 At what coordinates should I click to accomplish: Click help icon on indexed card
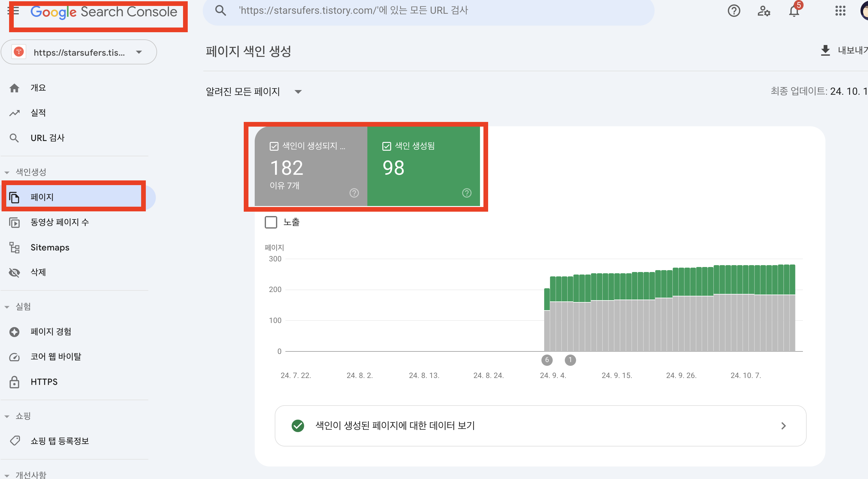466,193
